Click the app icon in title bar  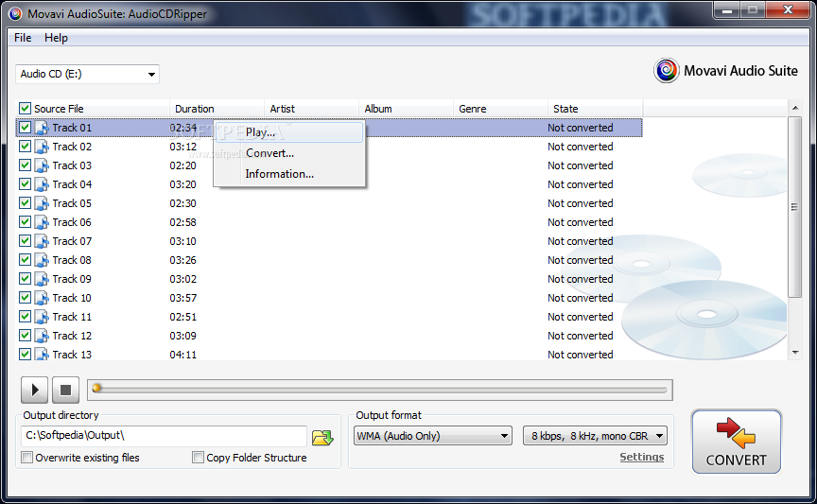(15, 13)
